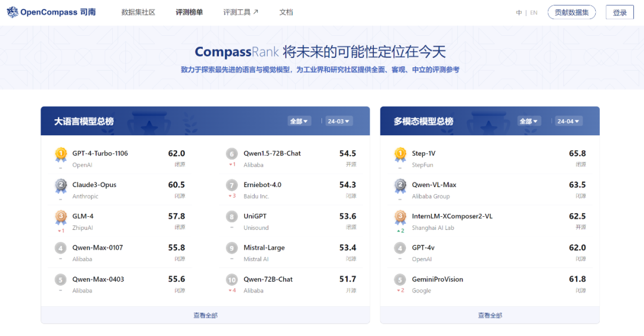Select GeminiProVision model name
The image size is (644, 336).
coord(438,279)
